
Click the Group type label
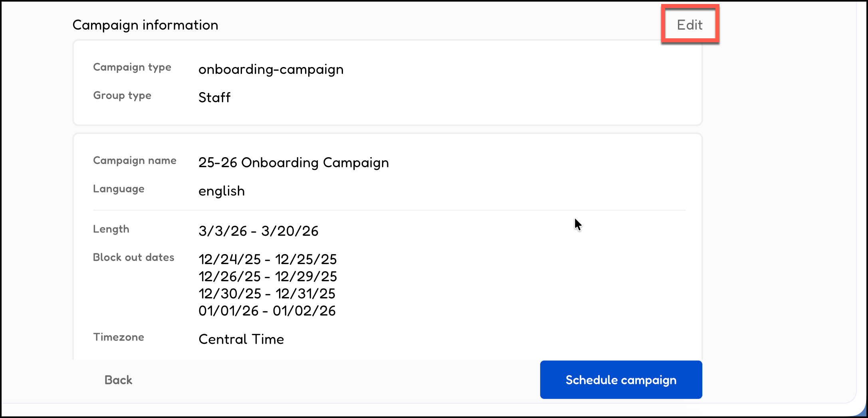point(122,95)
